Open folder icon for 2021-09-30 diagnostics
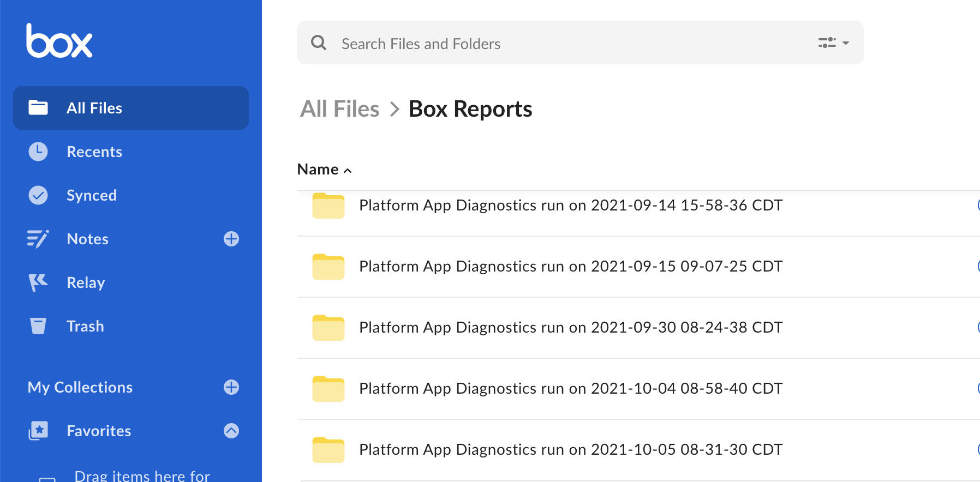 point(328,328)
